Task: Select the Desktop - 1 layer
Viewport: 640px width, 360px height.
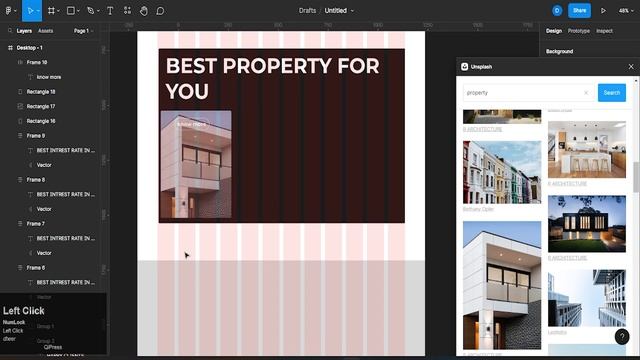Action: pos(30,48)
